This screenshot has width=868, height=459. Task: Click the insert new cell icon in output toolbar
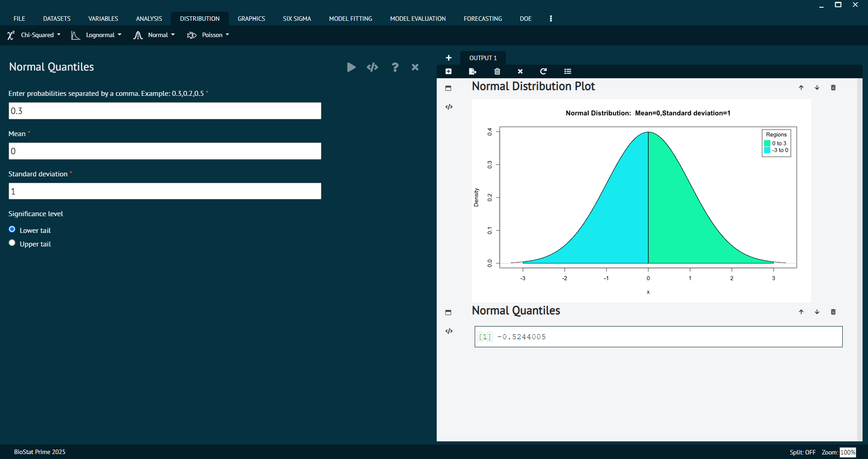448,71
